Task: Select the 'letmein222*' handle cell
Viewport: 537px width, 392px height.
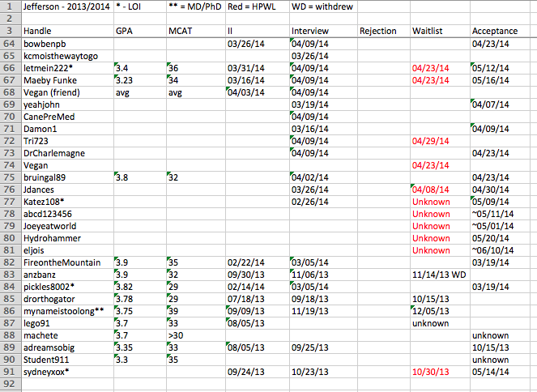Action: [x=67, y=68]
